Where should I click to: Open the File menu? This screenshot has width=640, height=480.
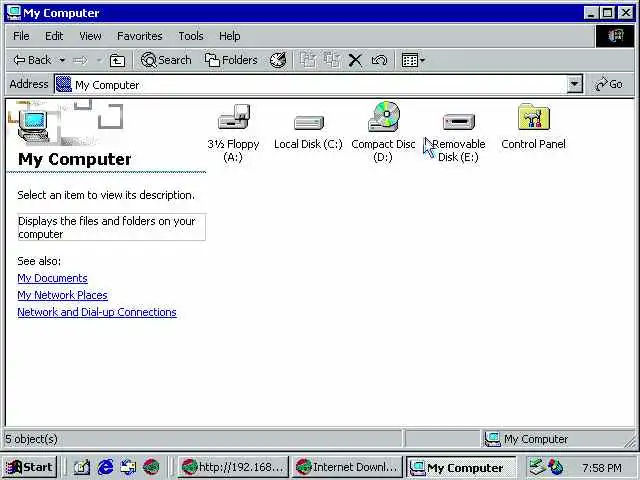pyautogui.click(x=21, y=36)
